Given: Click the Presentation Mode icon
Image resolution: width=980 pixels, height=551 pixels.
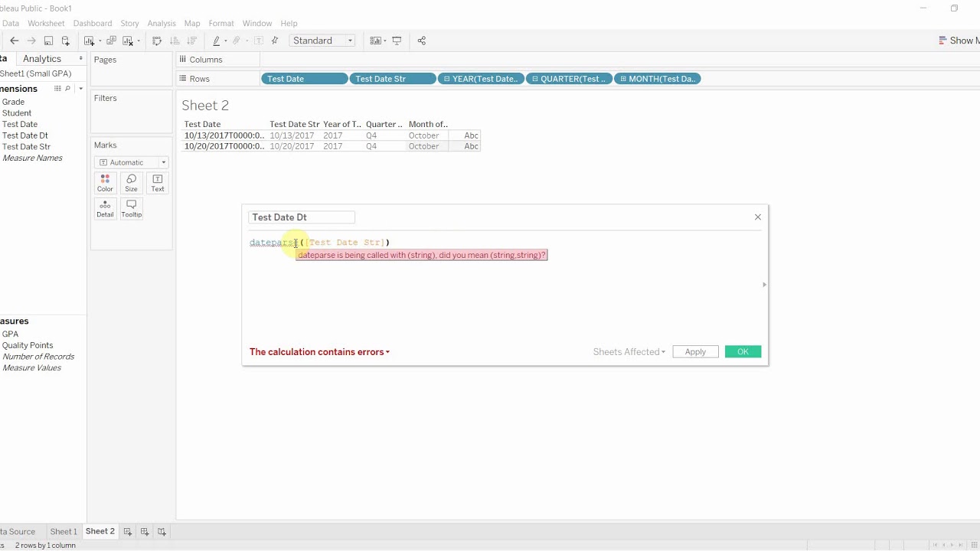Looking at the screenshot, I should coord(397,41).
